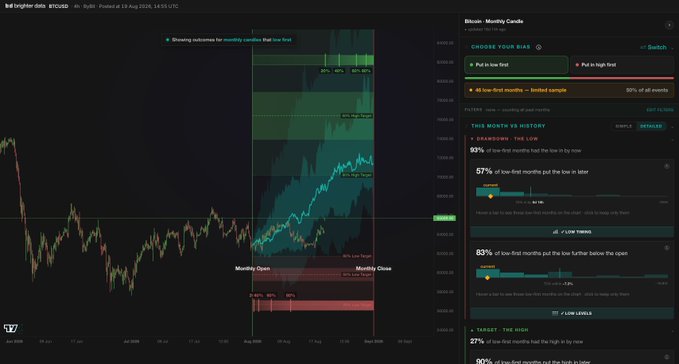Click the 20% marker label on green band
679x364 pixels.
(x=325, y=71)
